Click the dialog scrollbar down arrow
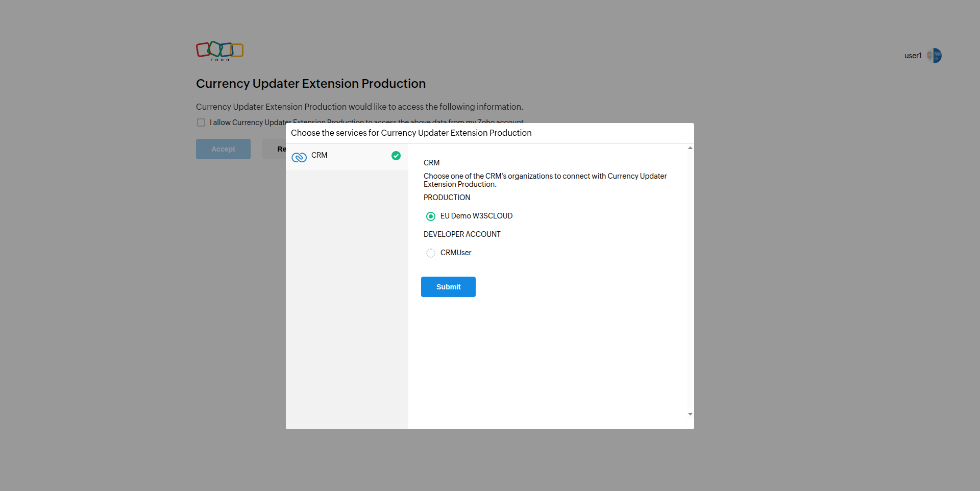The image size is (980, 491). 690,414
